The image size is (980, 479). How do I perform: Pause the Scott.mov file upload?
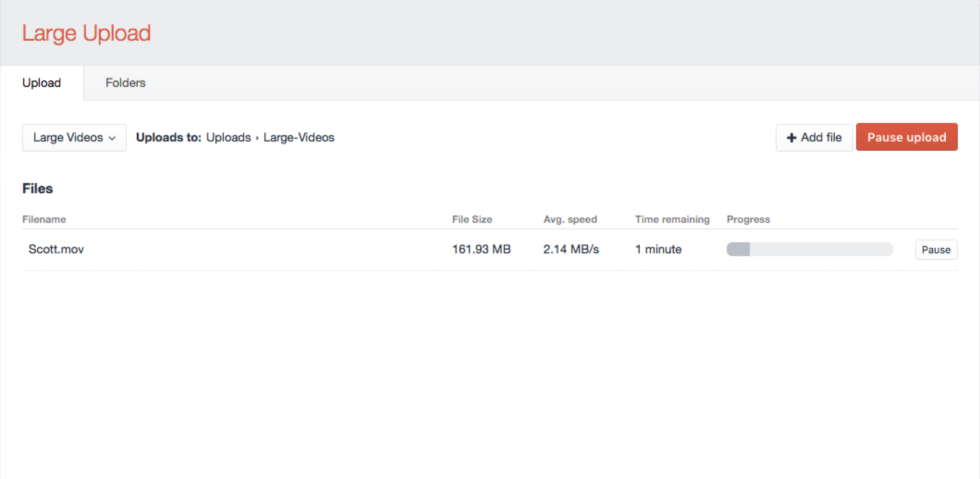pyautogui.click(x=936, y=250)
